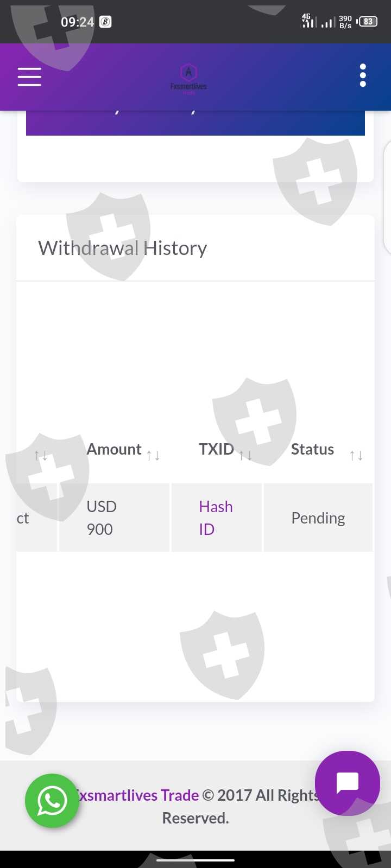Sort the leftmost partially hidden column

[x=40, y=455]
